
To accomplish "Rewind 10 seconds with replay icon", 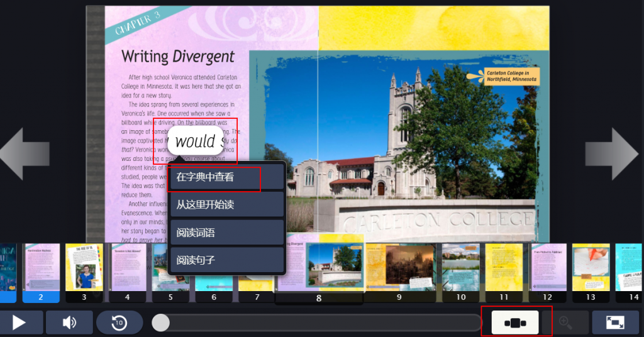I will pyautogui.click(x=119, y=323).
